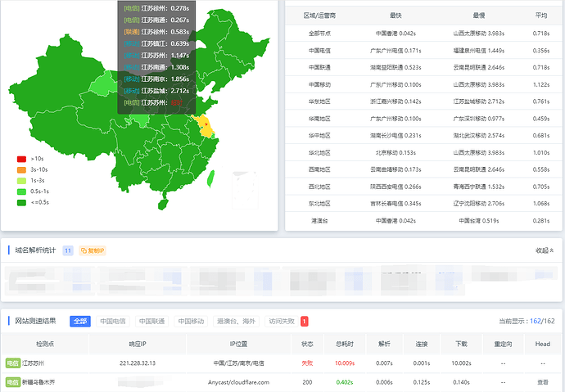
Task: Open the 港澳台、海外 filter tab
Action: (236, 321)
